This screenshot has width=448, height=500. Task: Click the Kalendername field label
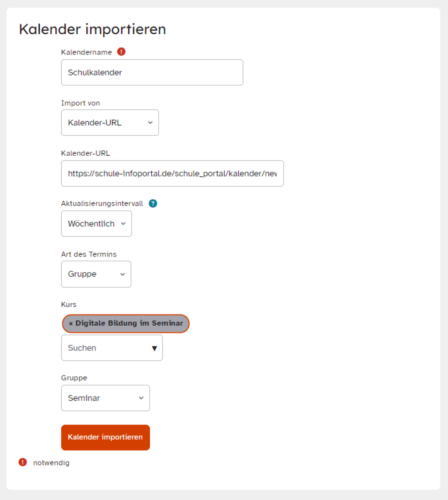tap(86, 52)
